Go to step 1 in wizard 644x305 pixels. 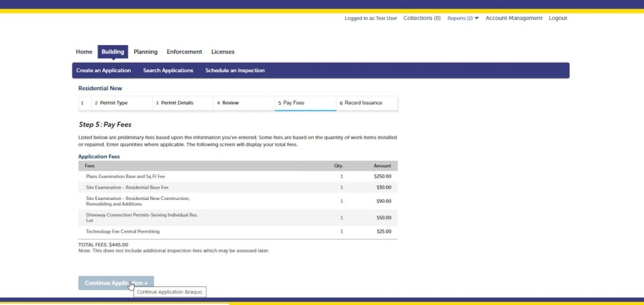[82, 103]
